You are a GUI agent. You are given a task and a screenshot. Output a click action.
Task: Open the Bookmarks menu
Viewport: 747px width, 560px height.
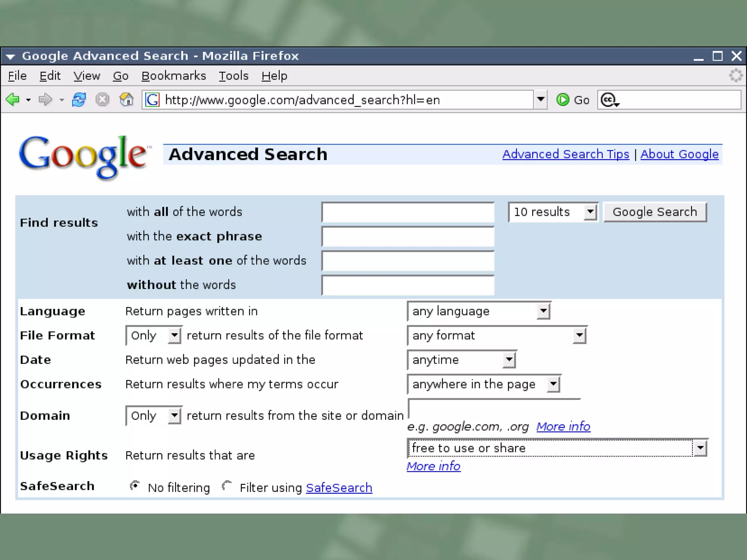click(x=174, y=76)
